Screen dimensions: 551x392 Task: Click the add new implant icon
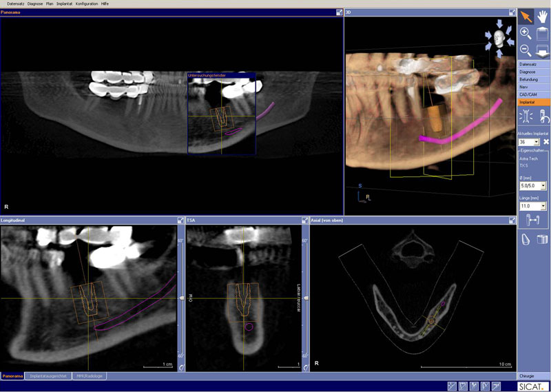click(526, 116)
